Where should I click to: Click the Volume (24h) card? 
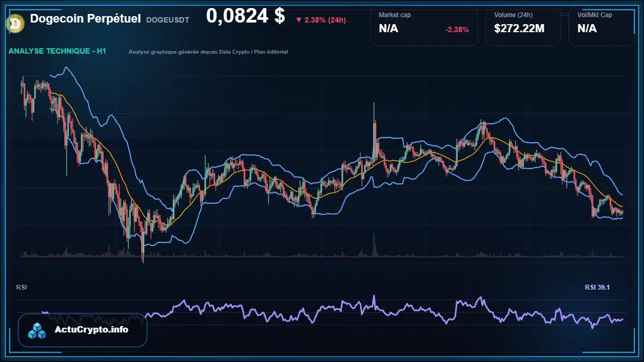[523, 26]
